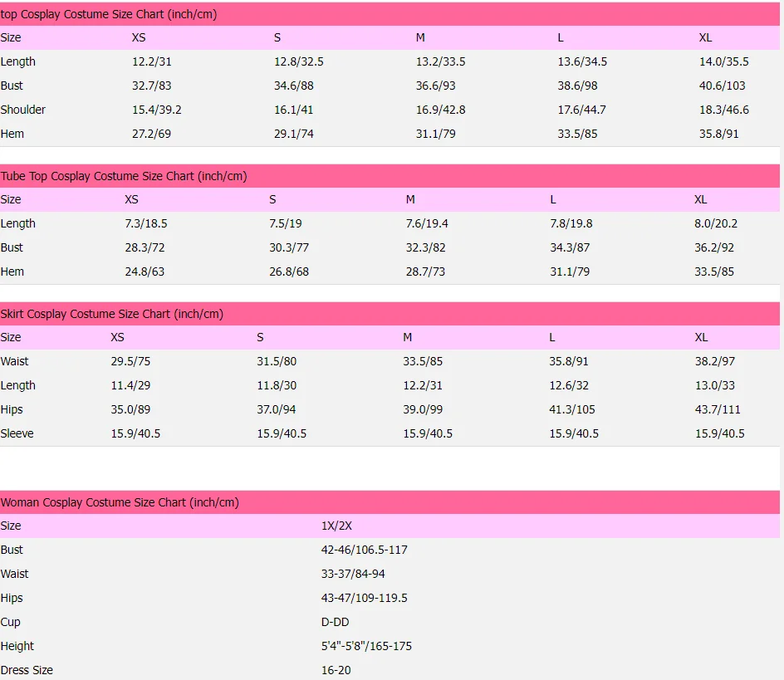Select the hem value '28.7/73'
The height and width of the screenshot is (680, 784).
click(425, 272)
